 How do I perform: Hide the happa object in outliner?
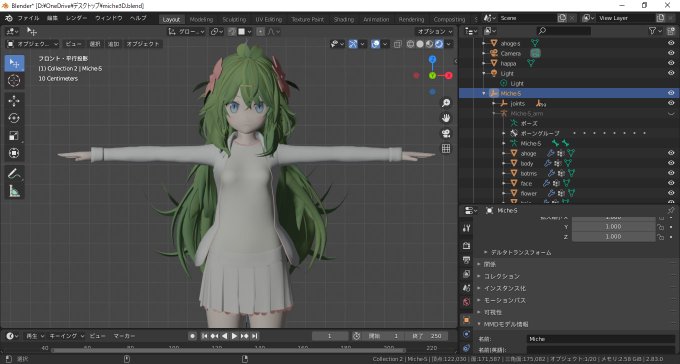[671, 63]
